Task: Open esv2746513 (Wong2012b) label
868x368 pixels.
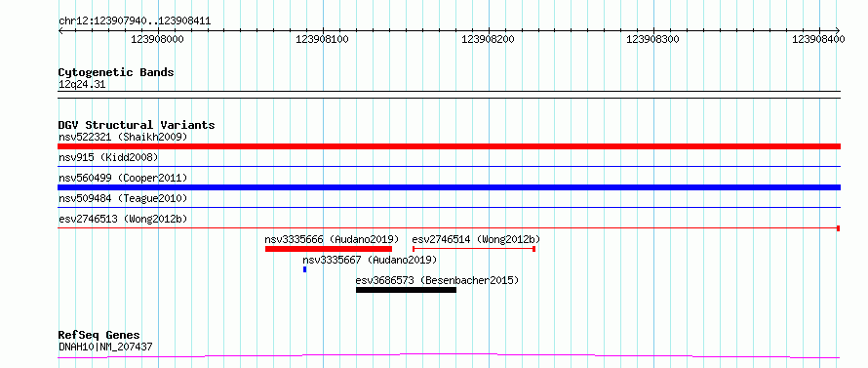Action: pyautogui.click(x=123, y=219)
